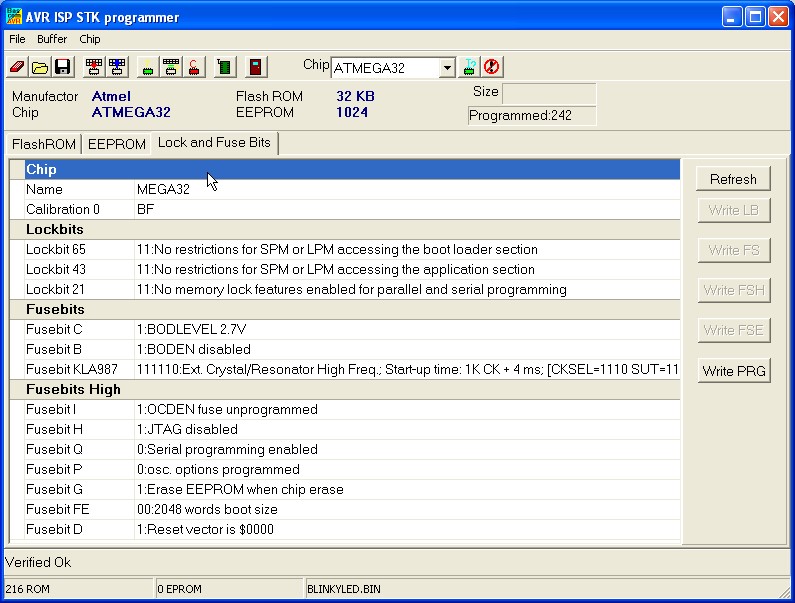
Task: Click the Lockbits section header
Action: (x=352, y=229)
